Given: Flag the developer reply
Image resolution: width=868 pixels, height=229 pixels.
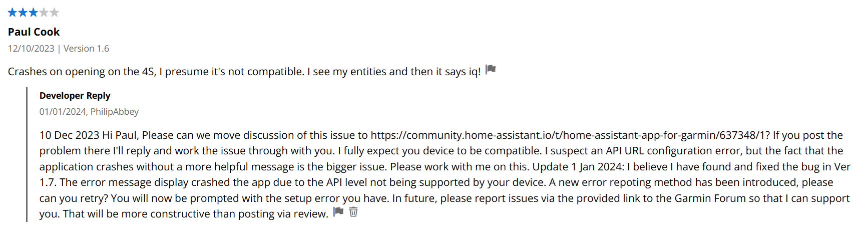Looking at the screenshot, I should pos(338,211).
